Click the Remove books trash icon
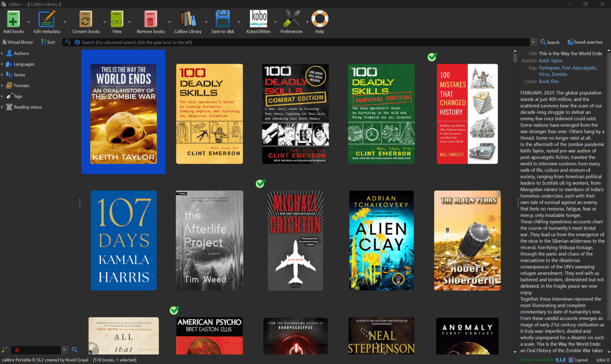The width and height of the screenshot is (611, 364). coord(150,19)
